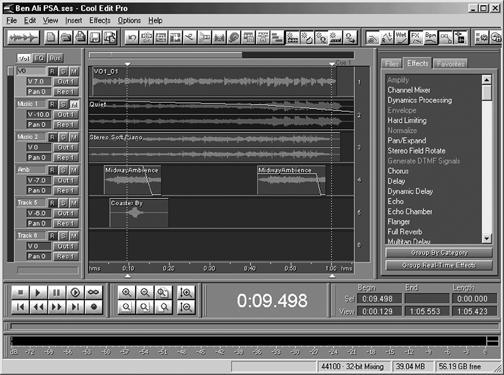
Task: Open the Options menu
Action: point(129,21)
